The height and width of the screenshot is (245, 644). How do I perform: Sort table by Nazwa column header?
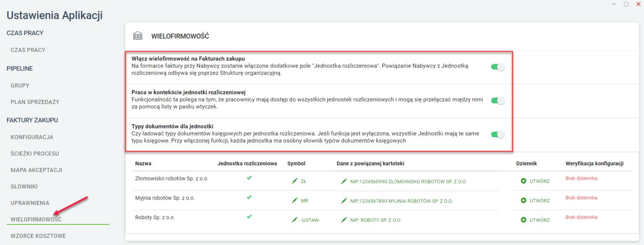(143, 163)
